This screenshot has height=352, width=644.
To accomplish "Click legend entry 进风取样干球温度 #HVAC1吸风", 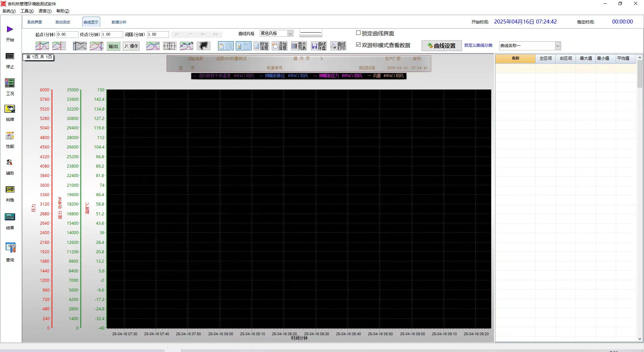I will point(224,76).
